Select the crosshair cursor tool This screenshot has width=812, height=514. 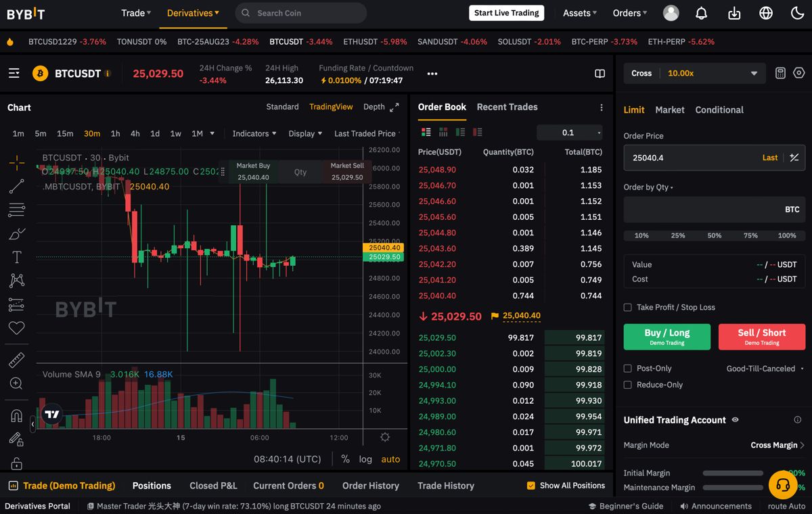17,162
